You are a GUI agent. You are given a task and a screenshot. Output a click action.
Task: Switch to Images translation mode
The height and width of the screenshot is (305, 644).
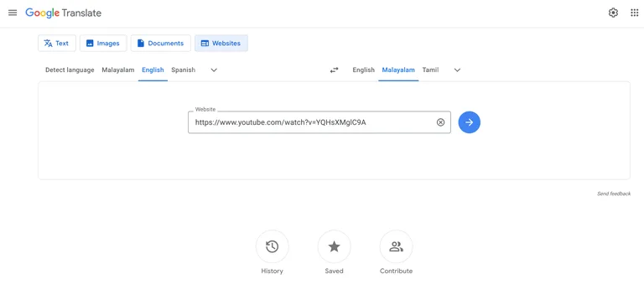coord(103,43)
